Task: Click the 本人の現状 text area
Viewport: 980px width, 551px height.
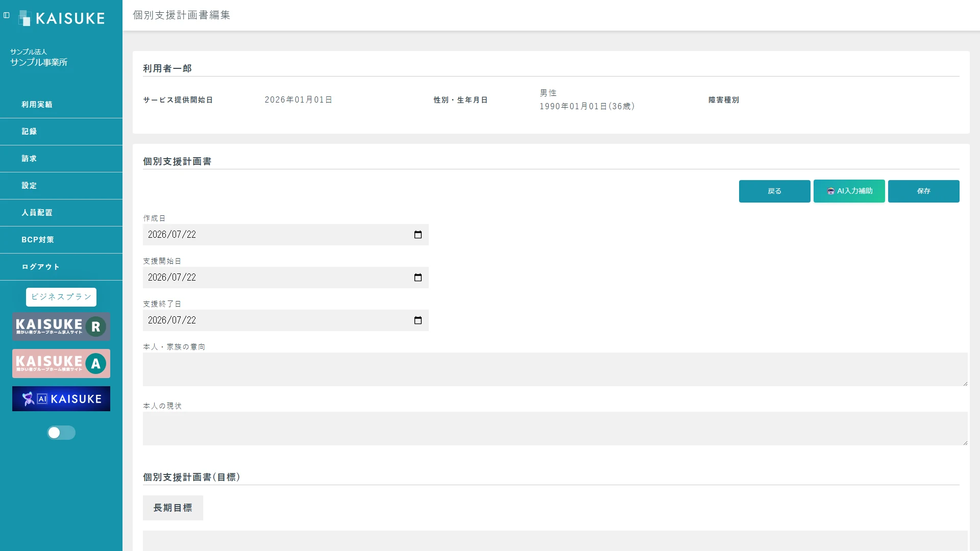Action: (x=555, y=429)
